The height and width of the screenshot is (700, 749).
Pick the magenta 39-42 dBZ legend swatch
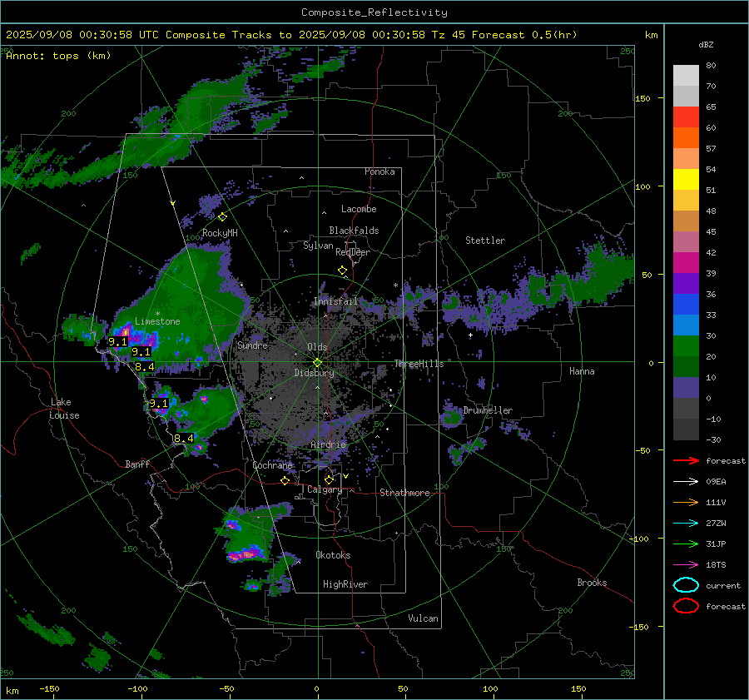pyautogui.click(x=686, y=263)
